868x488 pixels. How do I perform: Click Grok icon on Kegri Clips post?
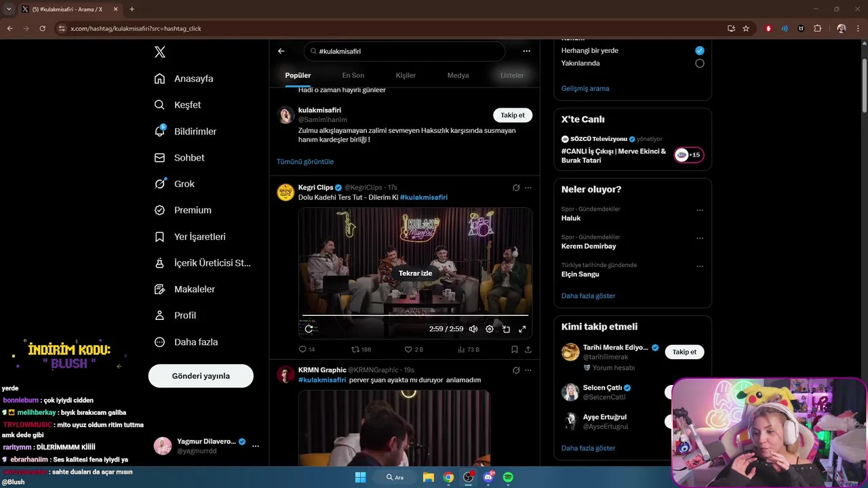pos(516,188)
